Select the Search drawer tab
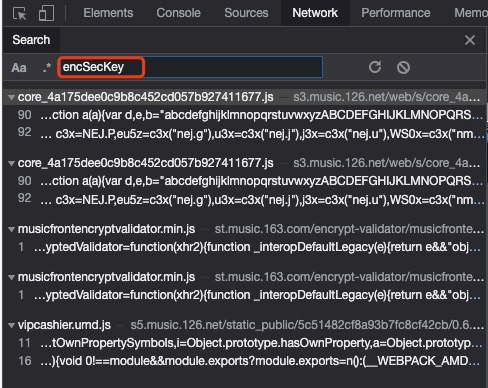 pyautogui.click(x=31, y=40)
